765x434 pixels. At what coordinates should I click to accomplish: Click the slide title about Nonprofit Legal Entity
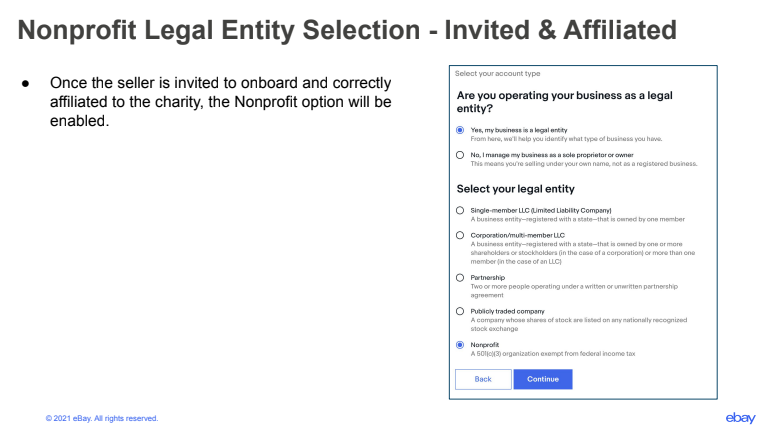(x=347, y=30)
